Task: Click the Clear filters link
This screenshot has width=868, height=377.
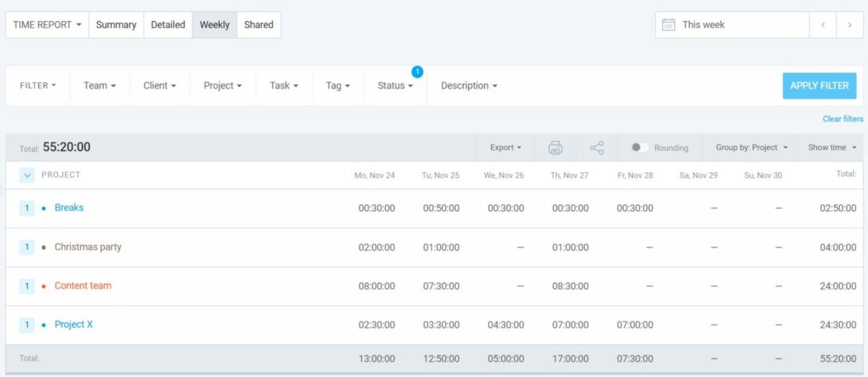Action: 842,119
